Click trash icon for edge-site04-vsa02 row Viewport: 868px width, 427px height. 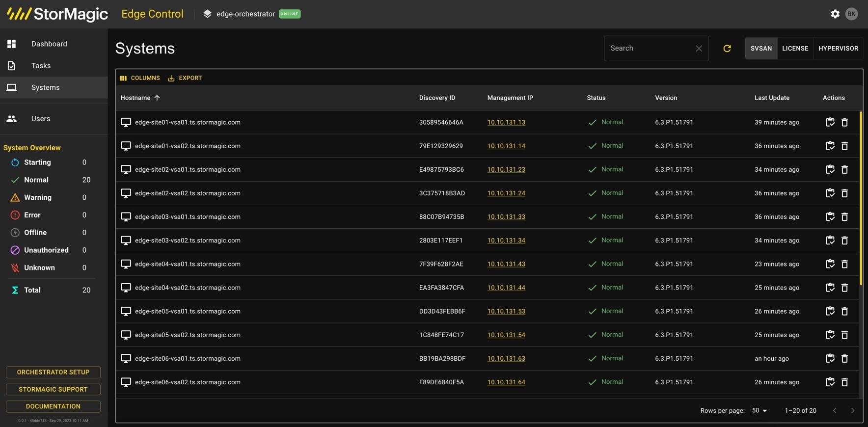(844, 288)
